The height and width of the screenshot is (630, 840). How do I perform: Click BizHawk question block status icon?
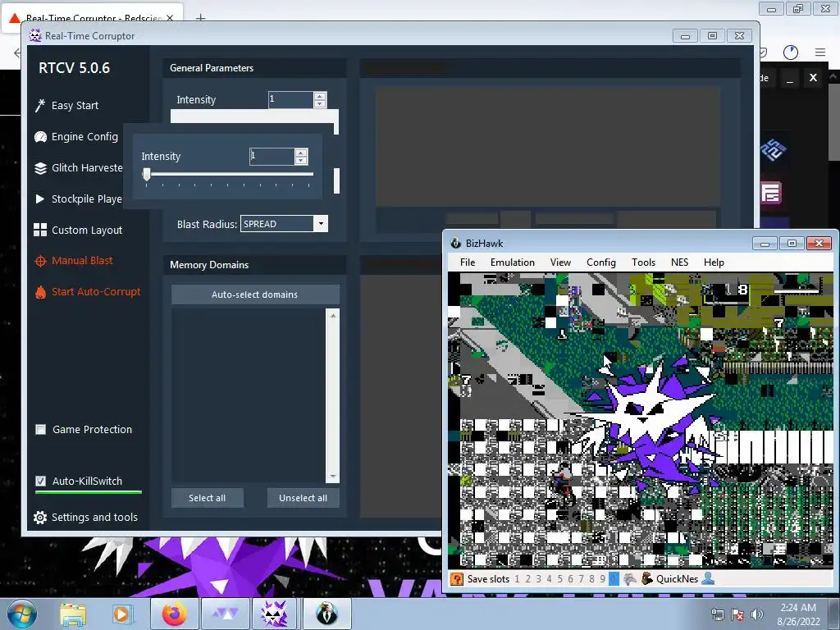(x=456, y=579)
